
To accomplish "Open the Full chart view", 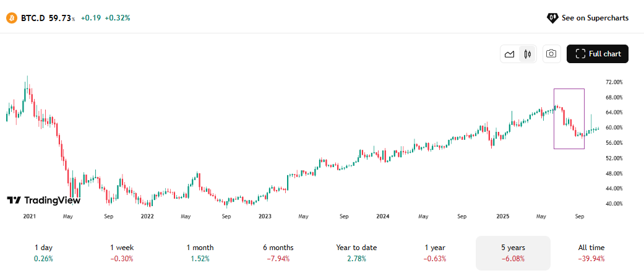I will click(x=598, y=54).
